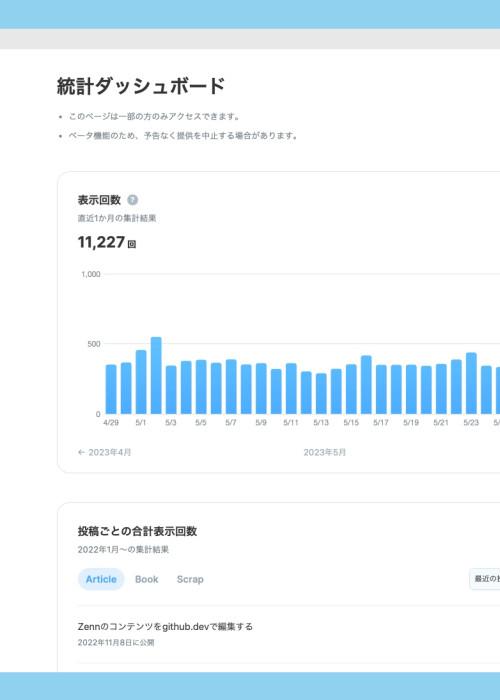Click the chart bar for 4/29
Screen dimensions: 500x700
(111, 389)
